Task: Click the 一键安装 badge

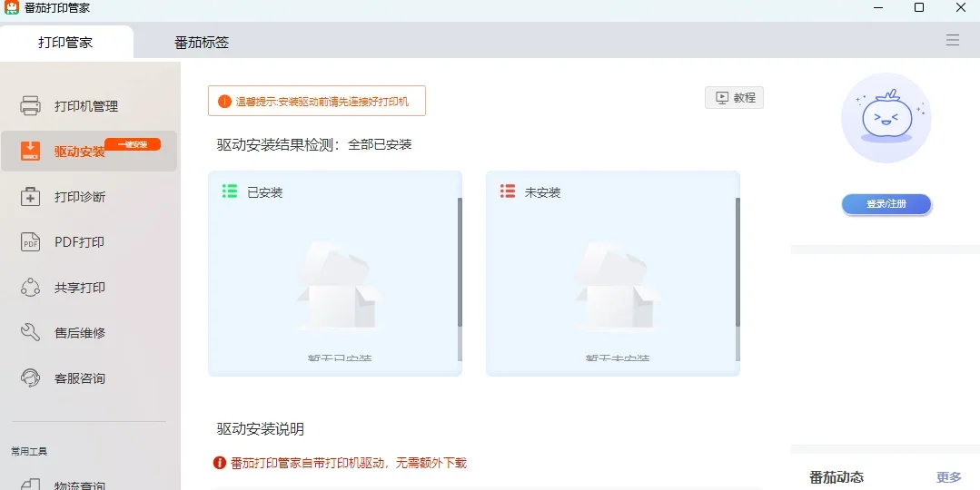Action: point(133,144)
